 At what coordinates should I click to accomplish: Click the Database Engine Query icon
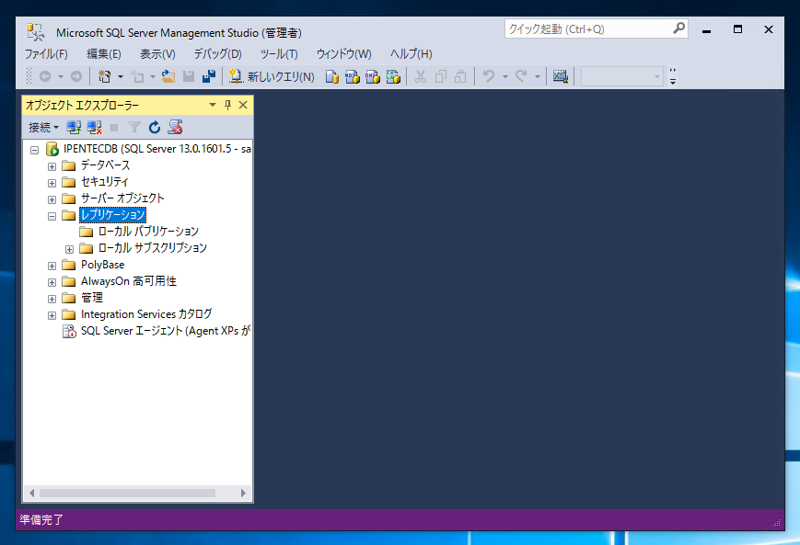pos(332,77)
